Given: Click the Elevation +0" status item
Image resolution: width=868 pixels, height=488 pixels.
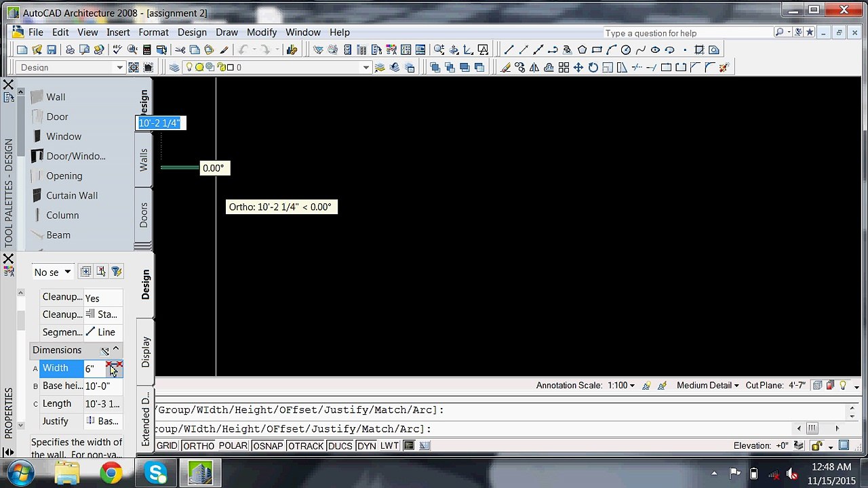Looking at the screenshot, I should click(x=761, y=445).
